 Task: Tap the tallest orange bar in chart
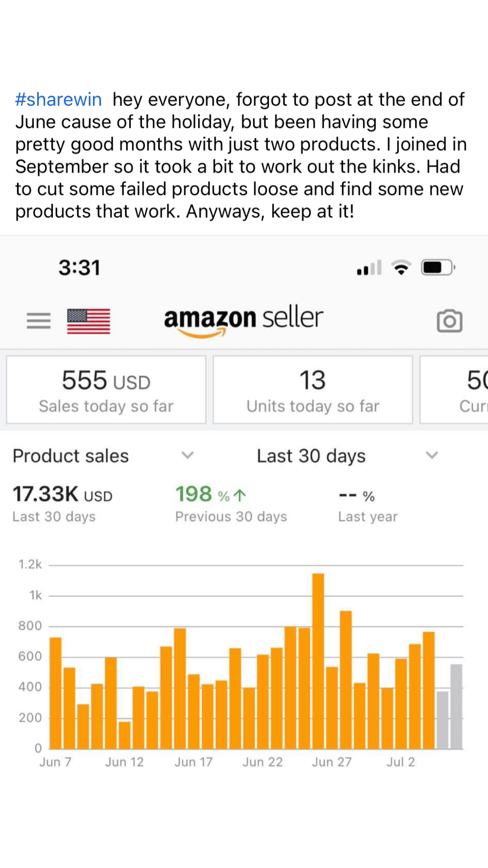click(x=318, y=661)
